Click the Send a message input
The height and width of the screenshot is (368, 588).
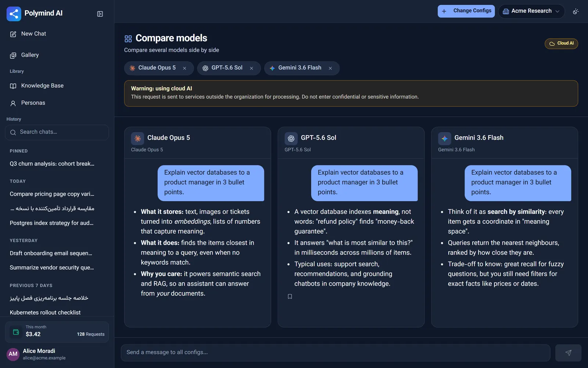(336, 353)
